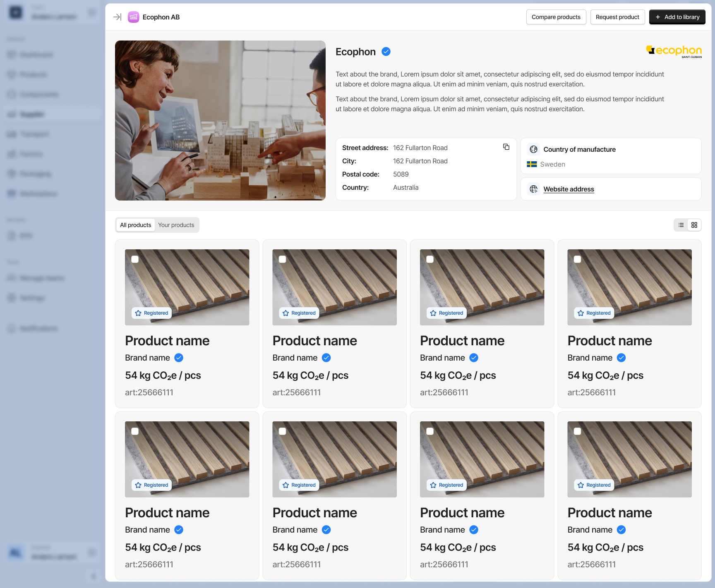This screenshot has width=715, height=588.
Task: Click the Compare products button
Action: tap(556, 17)
